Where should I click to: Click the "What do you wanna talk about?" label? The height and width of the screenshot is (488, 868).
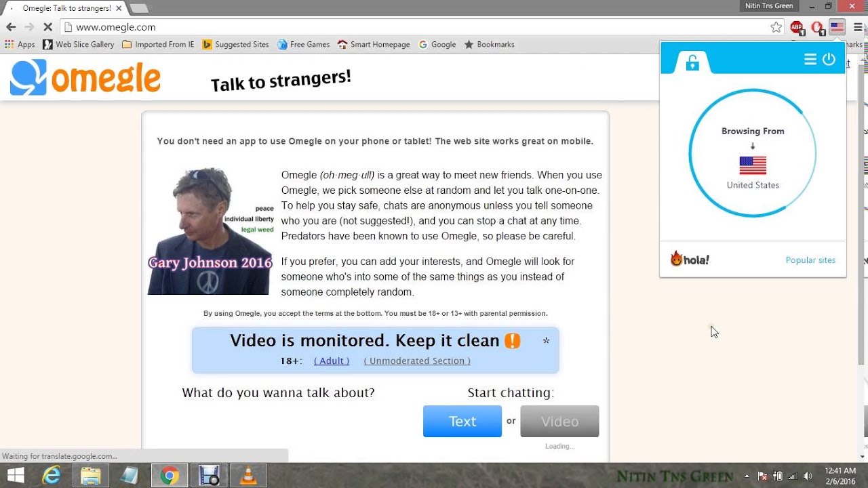pyautogui.click(x=278, y=392)
